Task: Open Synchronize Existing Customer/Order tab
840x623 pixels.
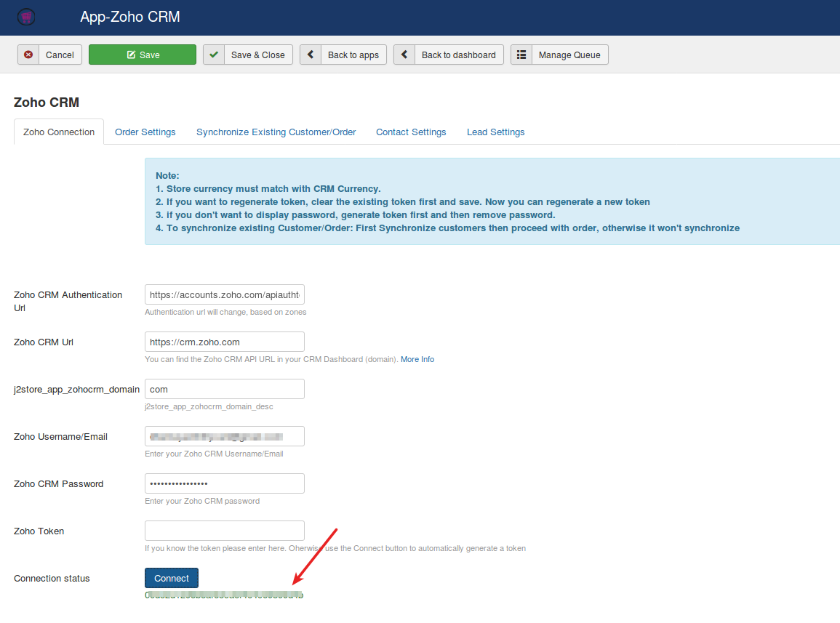Action: pos(276,132)
